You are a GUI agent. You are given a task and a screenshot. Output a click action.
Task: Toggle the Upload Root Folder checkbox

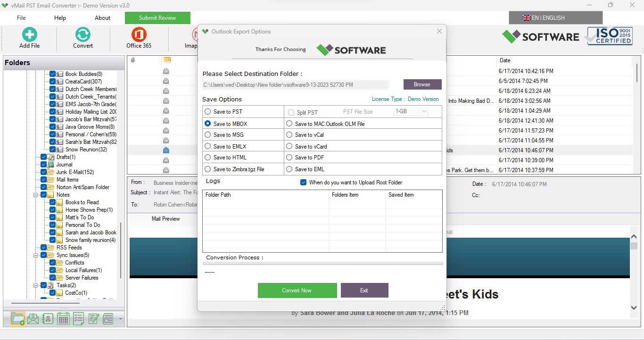coord(303,182)
